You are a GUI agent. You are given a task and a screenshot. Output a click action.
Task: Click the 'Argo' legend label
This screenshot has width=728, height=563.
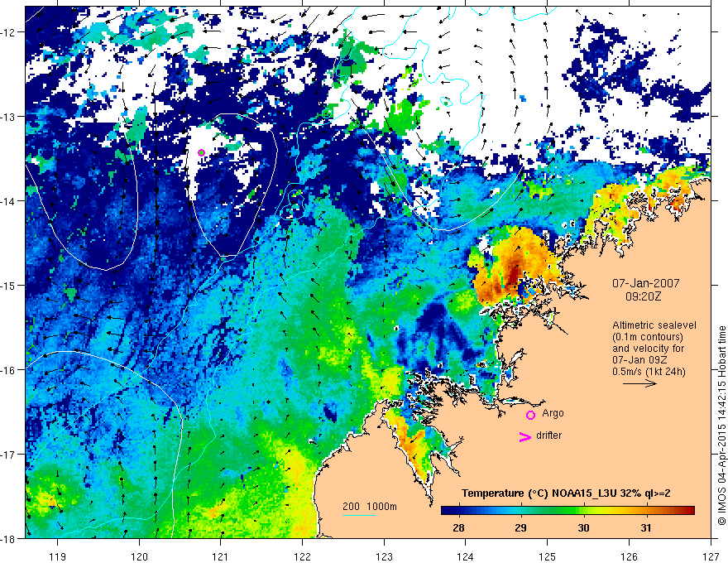click(x=553, y=413)
